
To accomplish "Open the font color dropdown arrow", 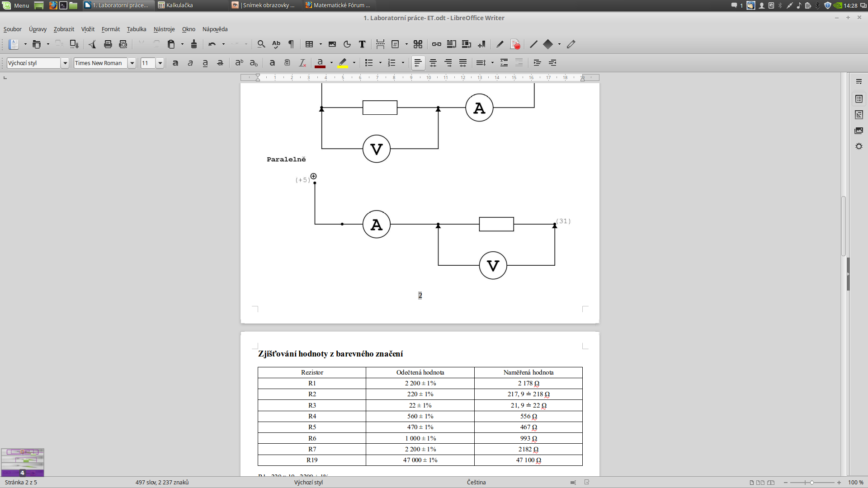I will [331, 63].
